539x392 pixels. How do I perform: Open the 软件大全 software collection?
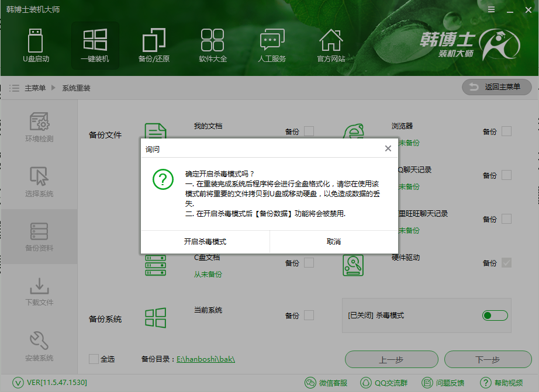213,46
